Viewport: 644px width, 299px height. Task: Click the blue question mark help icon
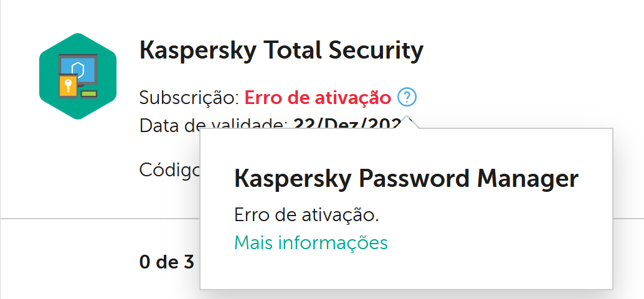[407, 98]
